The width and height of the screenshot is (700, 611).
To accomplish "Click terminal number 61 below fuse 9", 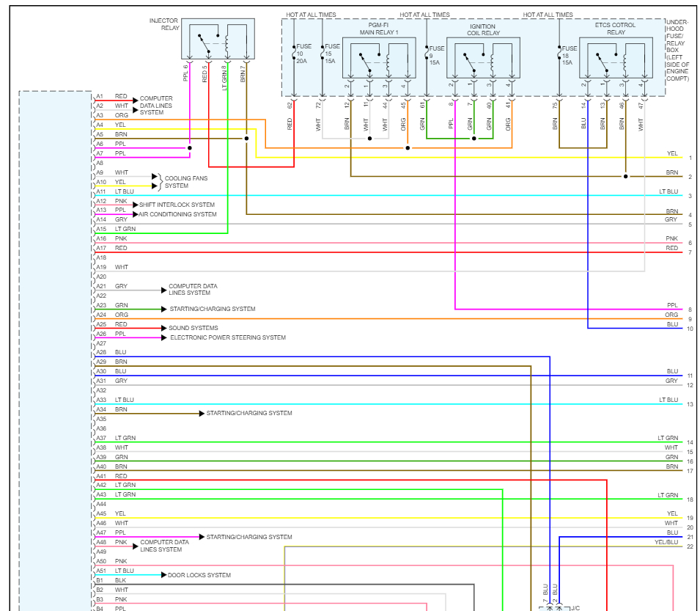I will [422, 106].
